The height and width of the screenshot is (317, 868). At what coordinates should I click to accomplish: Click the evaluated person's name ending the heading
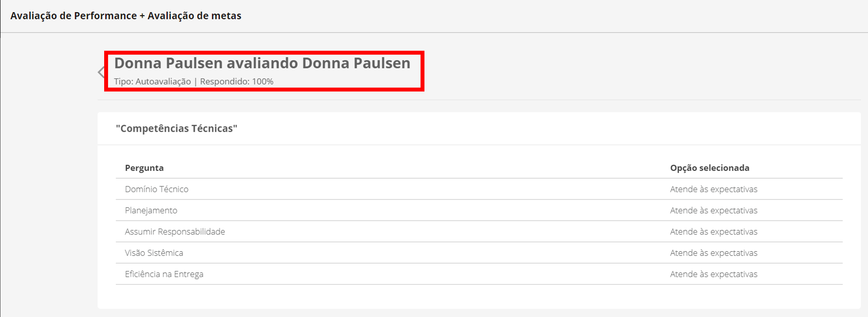click(x=356, y=63)
